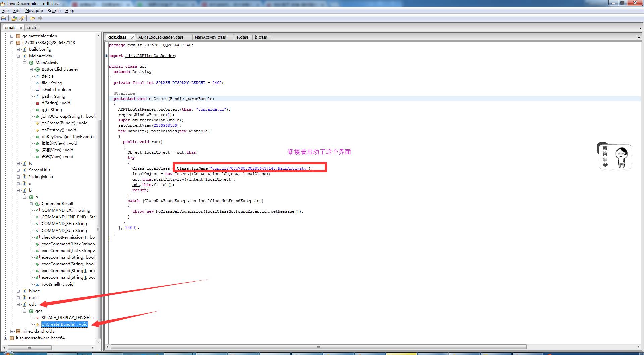The width and height of the screenshot is (644, 355).
Task: Open the editor tab list dropdown arrow
Action: (639, 38)
